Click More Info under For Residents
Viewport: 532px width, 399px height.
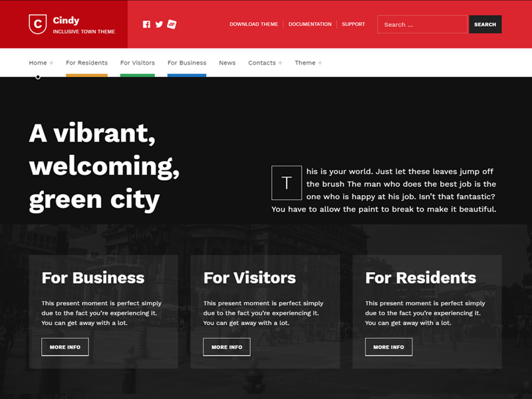(389, 346)
